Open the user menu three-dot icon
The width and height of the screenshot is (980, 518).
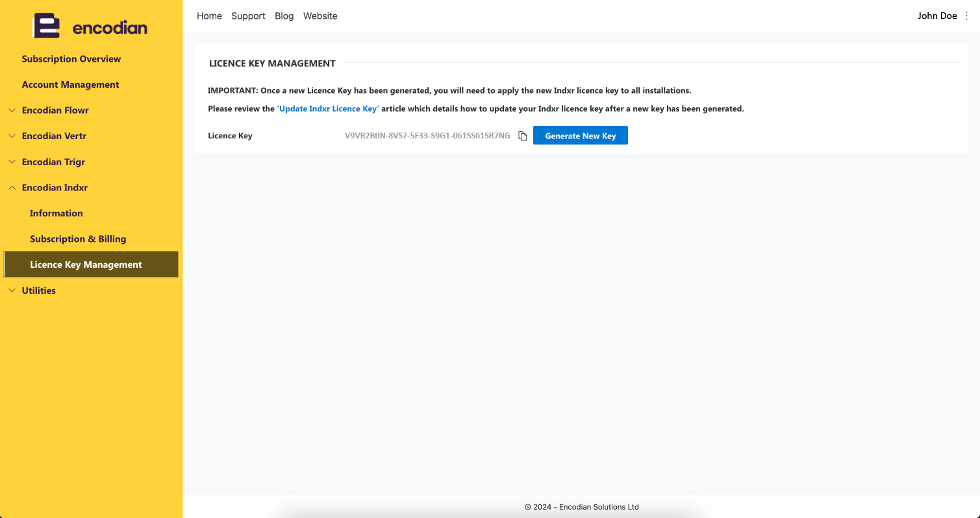pyautogui.click(x=966, y=16)
